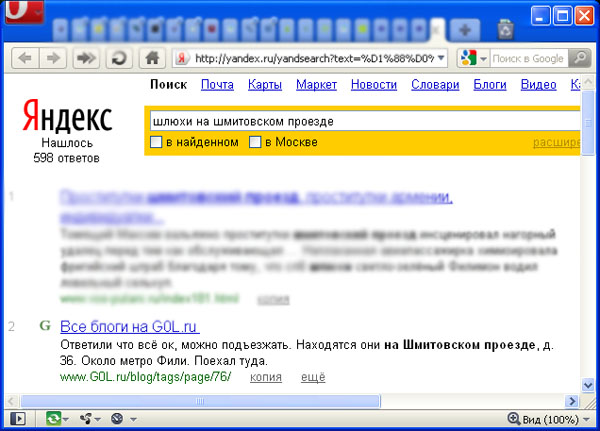Click the fast forward navigation button
The height and width of the screenshot is (431, 600).
pyautogui.click(x=86, y=58)
